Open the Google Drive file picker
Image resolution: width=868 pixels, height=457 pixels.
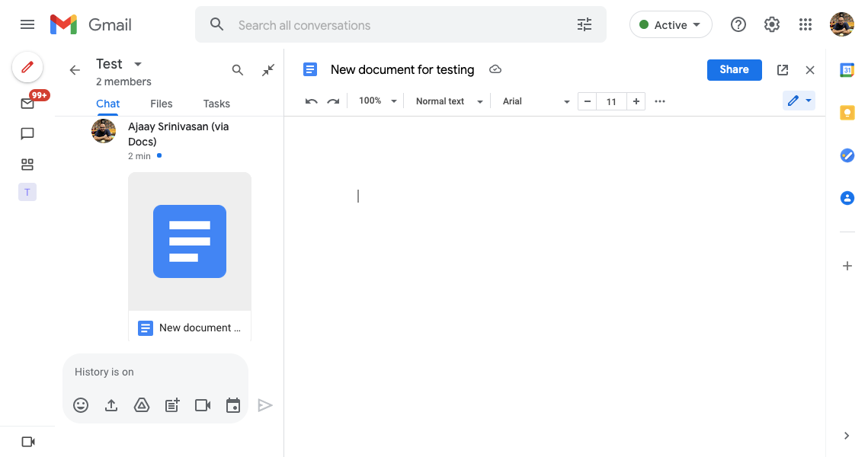[142, 405]
